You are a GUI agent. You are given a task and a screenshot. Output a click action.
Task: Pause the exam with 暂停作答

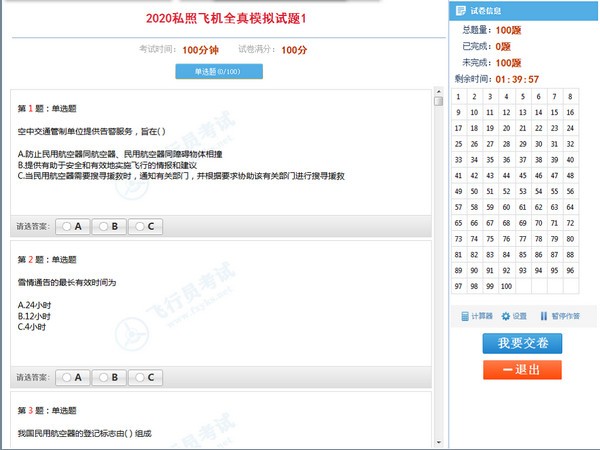click(x=559, y=316)
